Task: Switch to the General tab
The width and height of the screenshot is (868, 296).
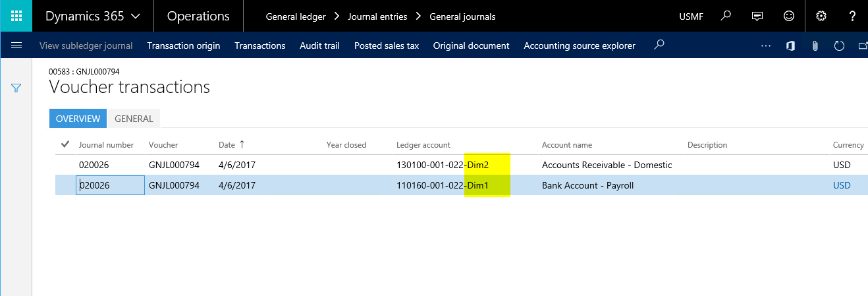Action: click(134, 119)
